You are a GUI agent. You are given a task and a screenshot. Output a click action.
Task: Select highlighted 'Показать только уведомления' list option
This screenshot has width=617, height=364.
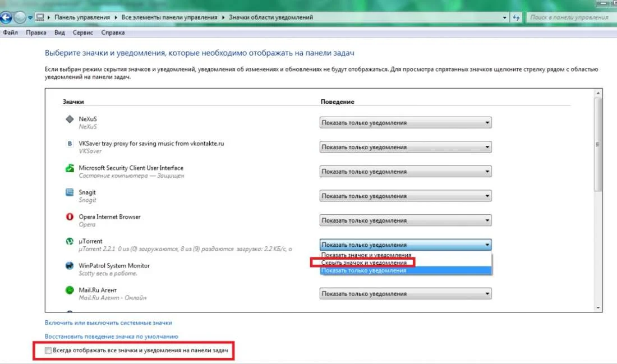(406, 270)
